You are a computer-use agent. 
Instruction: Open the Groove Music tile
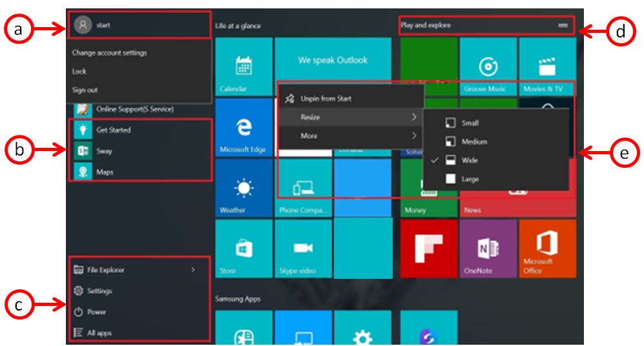488,66
